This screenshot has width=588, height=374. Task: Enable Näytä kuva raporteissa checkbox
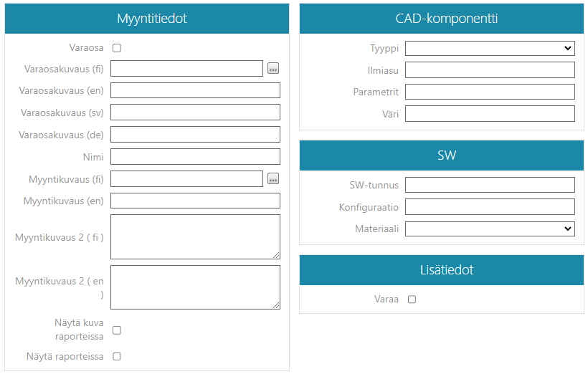pos(117,330)
